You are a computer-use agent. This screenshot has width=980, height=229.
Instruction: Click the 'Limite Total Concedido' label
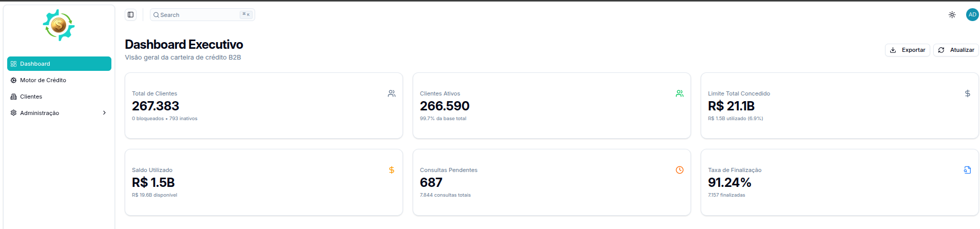(x=739, y=93)
